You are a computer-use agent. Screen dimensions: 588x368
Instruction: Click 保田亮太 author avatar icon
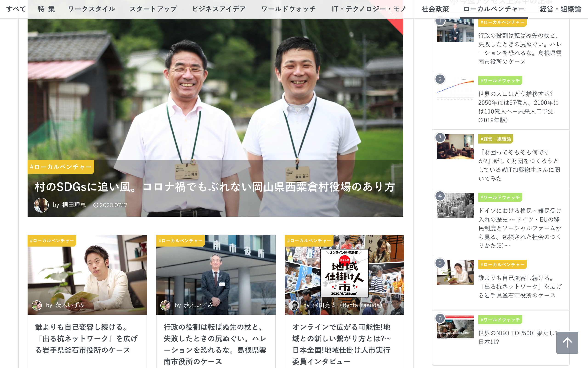pos(294,305)
